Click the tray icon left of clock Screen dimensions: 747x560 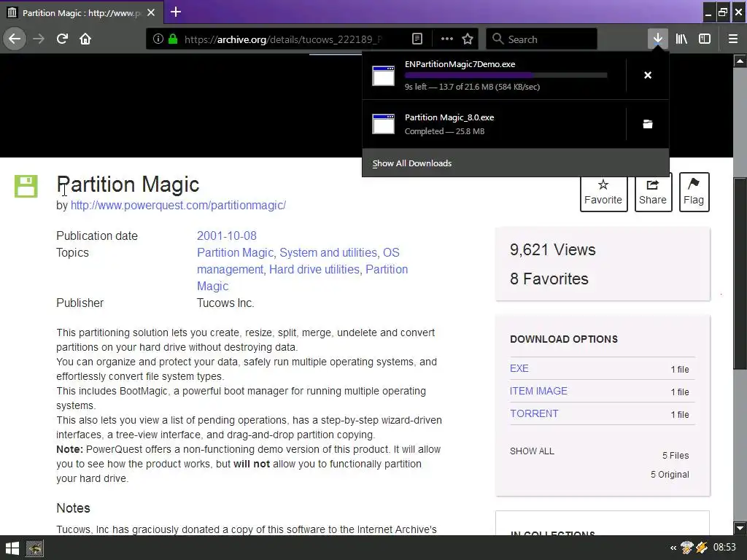click(702, 548)
